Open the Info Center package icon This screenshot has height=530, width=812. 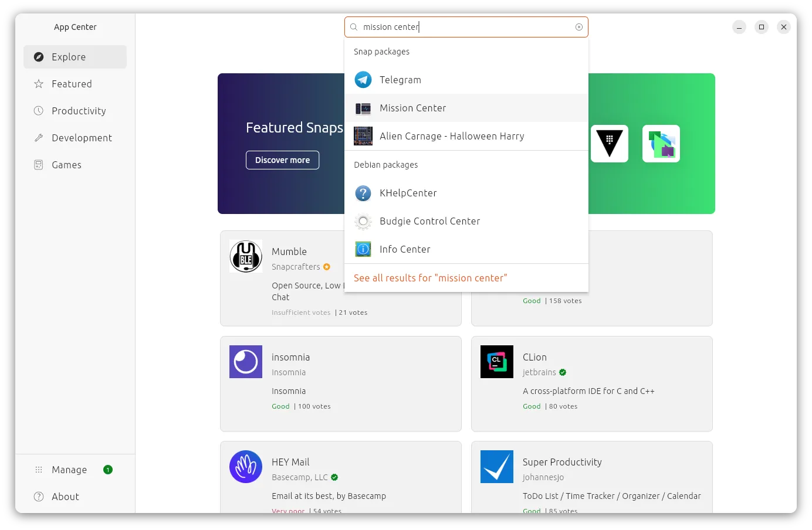pos(363,249)
